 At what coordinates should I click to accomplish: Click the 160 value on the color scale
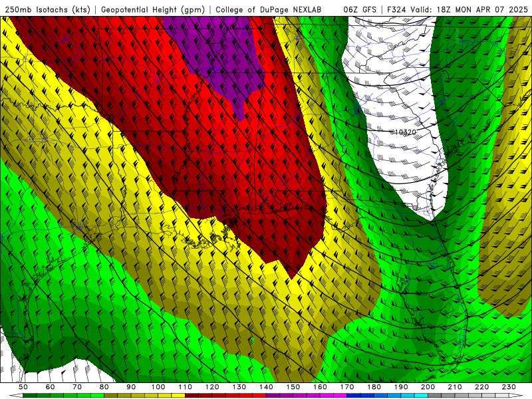pyautogui.click(x=320, y=387)
